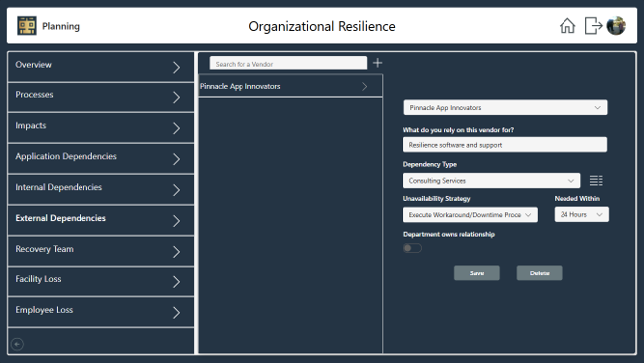Click the Organizational Resilience title
The width and height of the screenshot is (644, 363).
coord(322,26)
